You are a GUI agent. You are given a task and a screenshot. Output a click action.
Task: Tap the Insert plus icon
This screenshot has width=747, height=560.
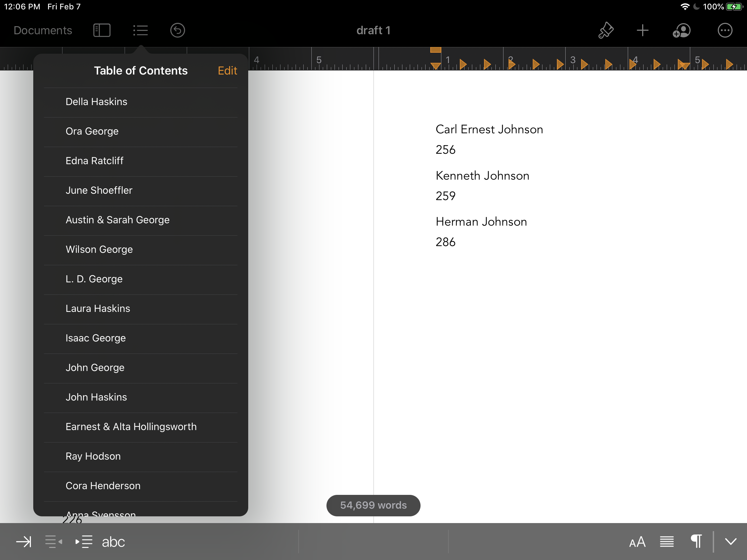(642, 30)
